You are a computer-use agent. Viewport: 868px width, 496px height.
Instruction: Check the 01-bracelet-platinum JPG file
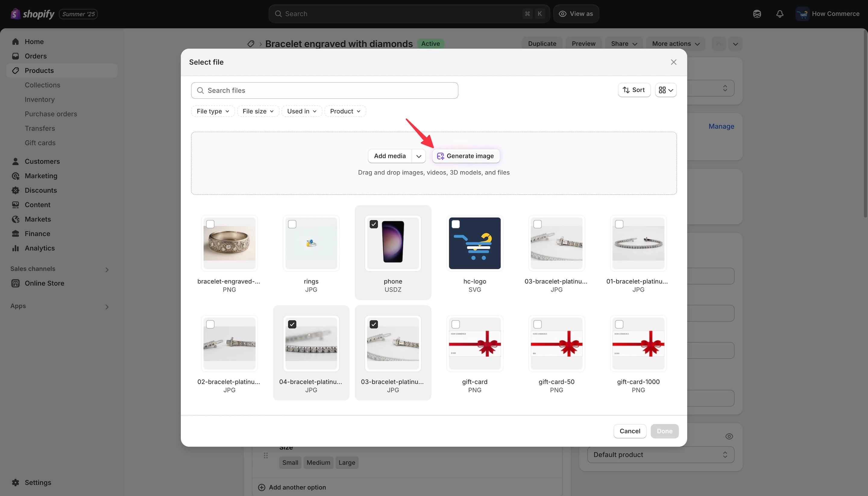tap(619, 224)
